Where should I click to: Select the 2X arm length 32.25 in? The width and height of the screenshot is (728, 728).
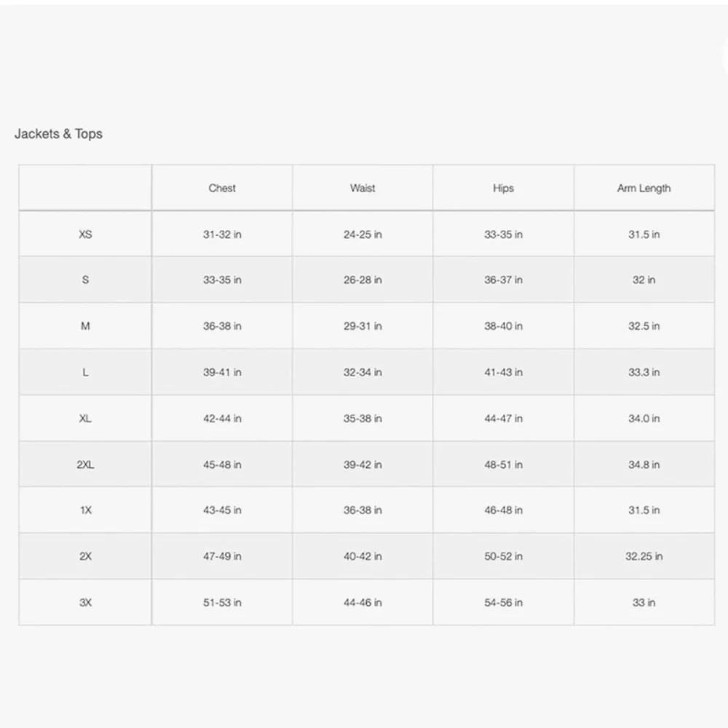(x=644, y=556)
